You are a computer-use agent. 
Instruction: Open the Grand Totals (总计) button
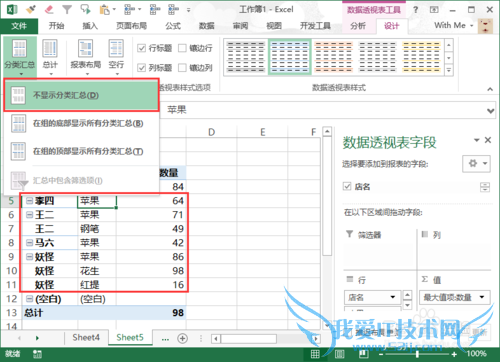pyautogui.click(x=50, y=57)
